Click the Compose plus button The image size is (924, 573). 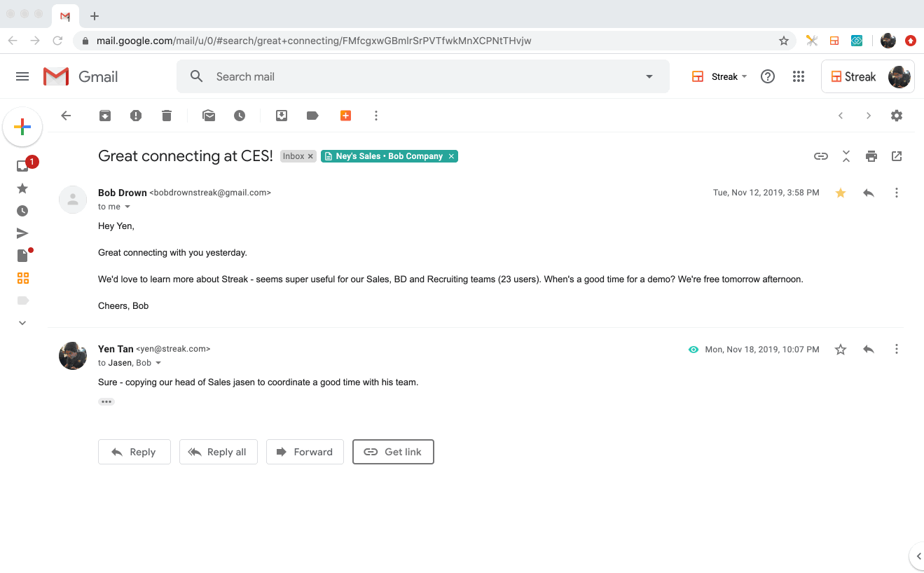(x=22, y=127)
